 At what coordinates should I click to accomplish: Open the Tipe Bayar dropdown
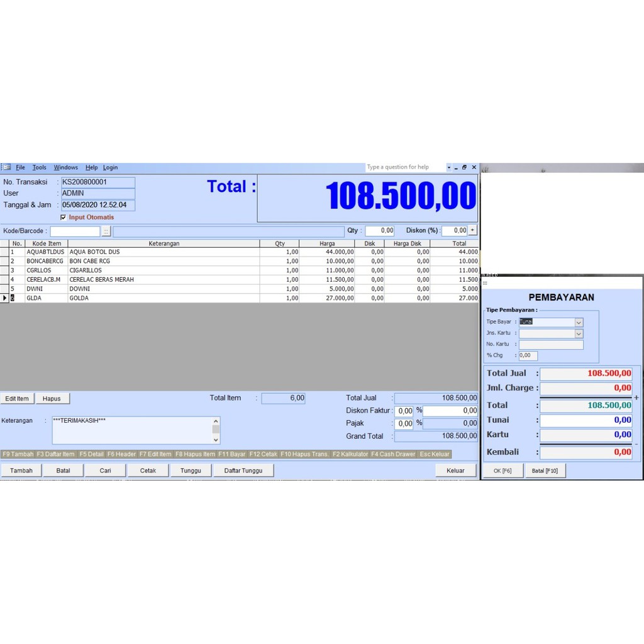click(x=579, y=321)
